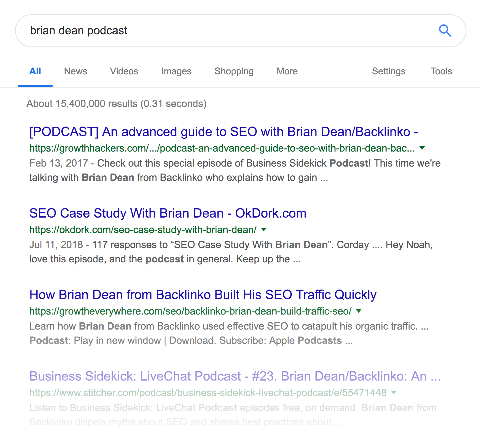
Task: Click the okdork.com result URL
Action: 143,229
